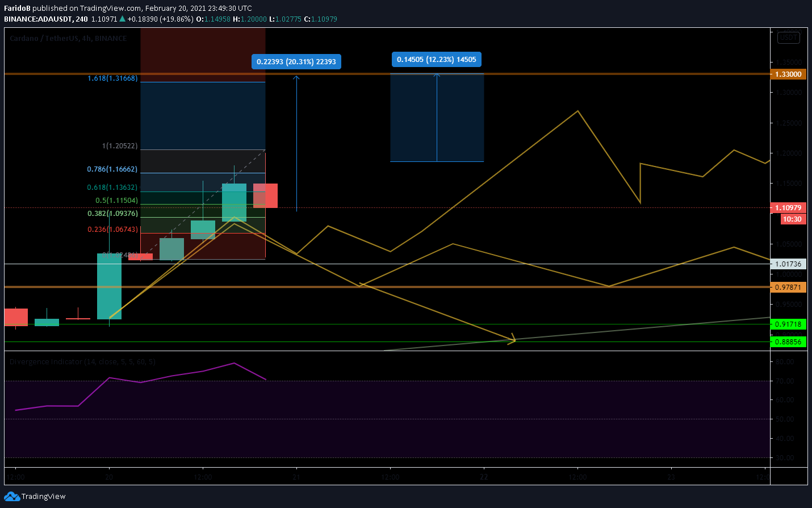Click the tall green candle at date 20
The width and height of the screenshot is (812, 508).
(109, 286)
